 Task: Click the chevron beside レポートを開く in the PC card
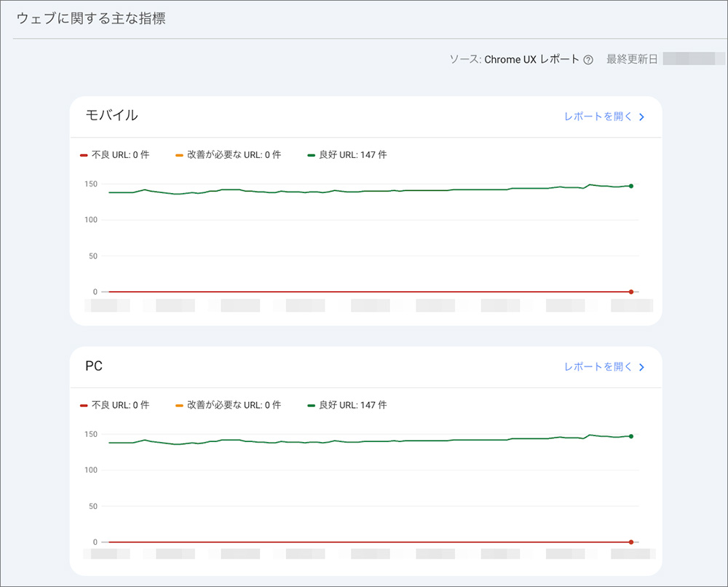641,367
